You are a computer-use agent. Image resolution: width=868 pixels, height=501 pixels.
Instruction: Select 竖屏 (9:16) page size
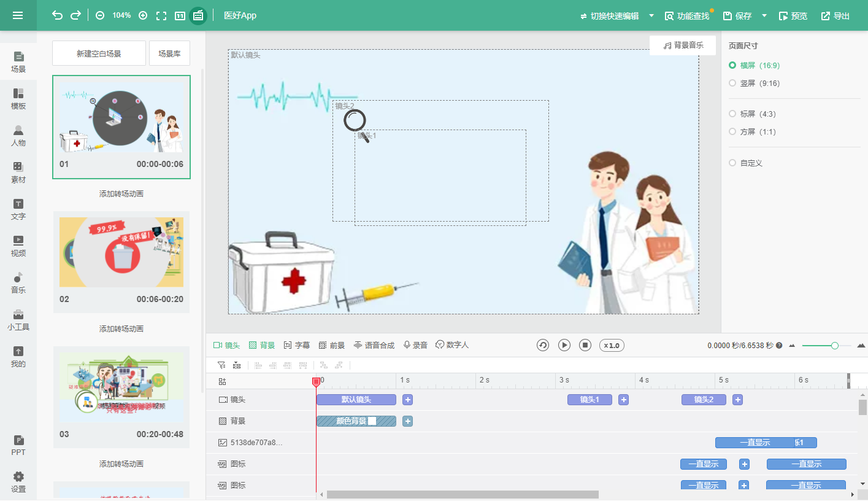[754, 83]
